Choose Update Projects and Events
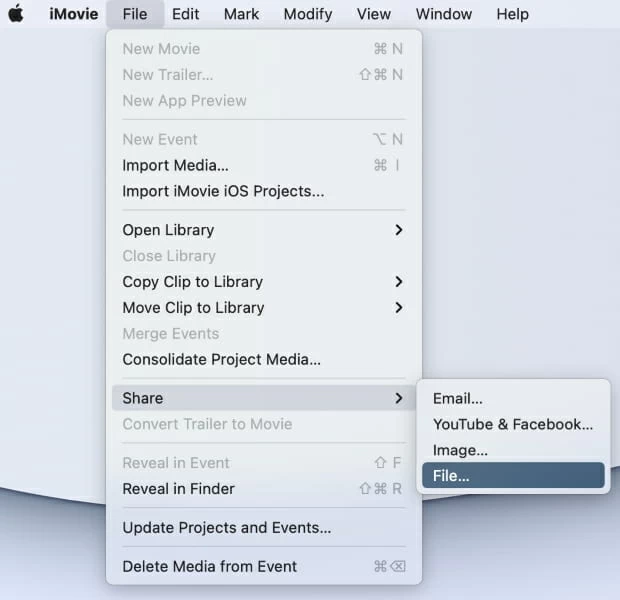Viewport: 620px width, 600px height. click(226, 528)
